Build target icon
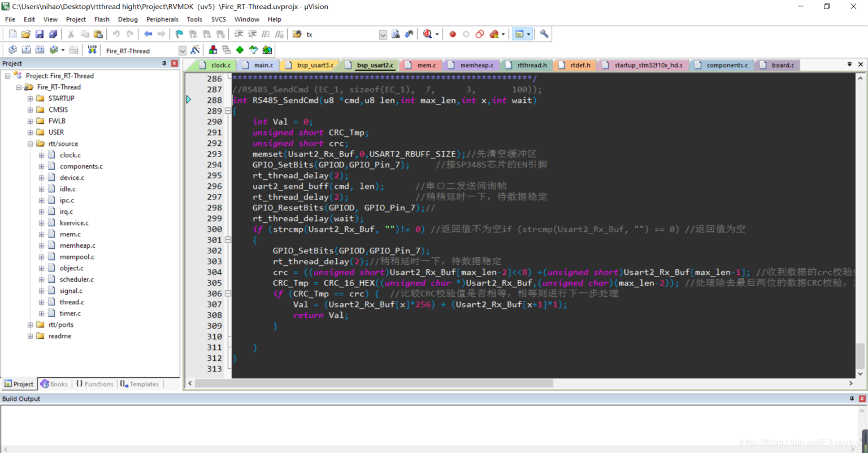 click(26, 50)
